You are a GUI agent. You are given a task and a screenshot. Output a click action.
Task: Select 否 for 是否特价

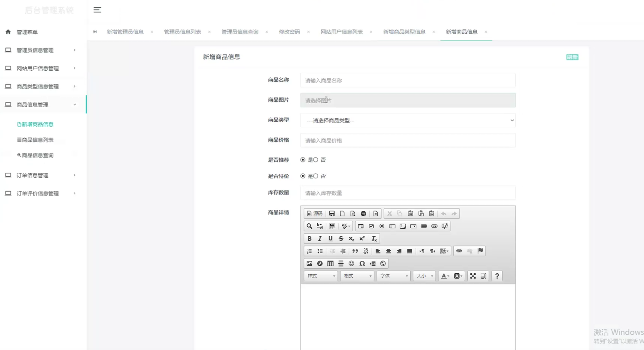(316, 176)
